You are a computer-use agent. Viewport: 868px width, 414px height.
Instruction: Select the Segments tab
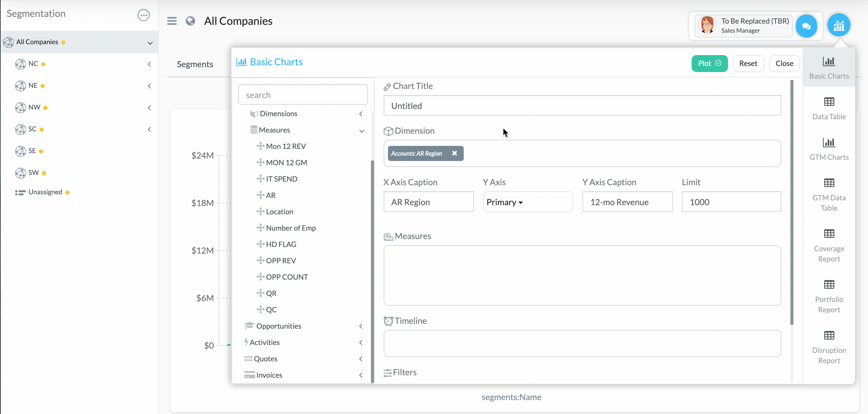pyautogui.click(x=195, y=64)
